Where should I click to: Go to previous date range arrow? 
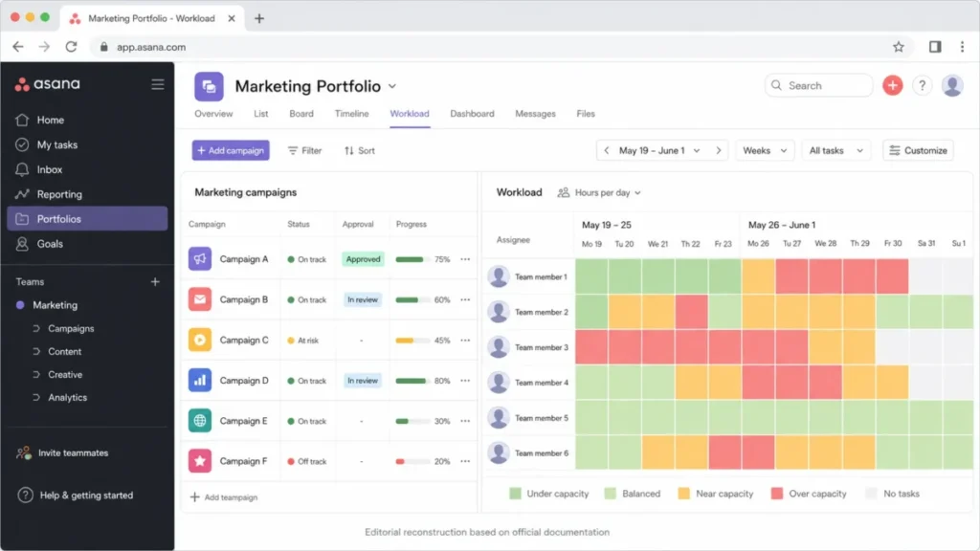pos(606,150)
